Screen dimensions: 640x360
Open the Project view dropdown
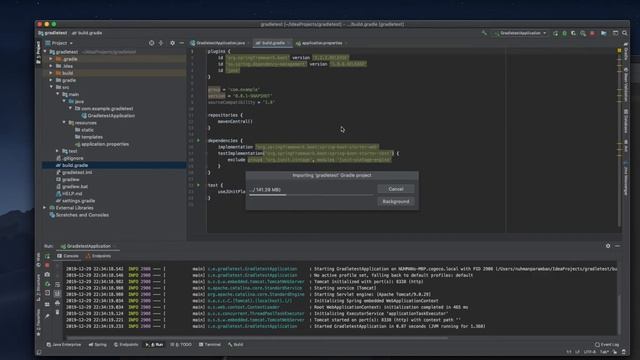click(60, 43)
